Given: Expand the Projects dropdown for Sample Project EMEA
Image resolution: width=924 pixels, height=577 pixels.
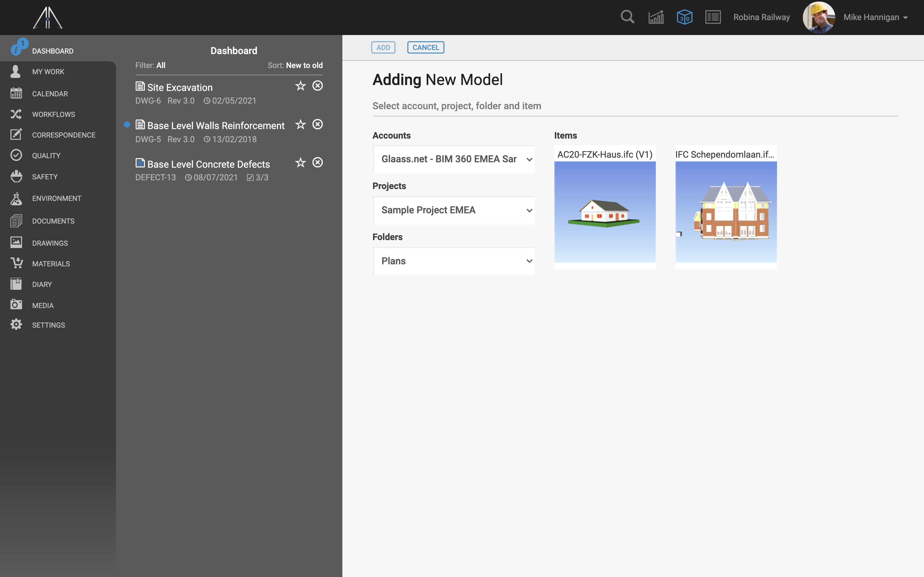Looking at the screenshot, I should (x=528, y=210).
